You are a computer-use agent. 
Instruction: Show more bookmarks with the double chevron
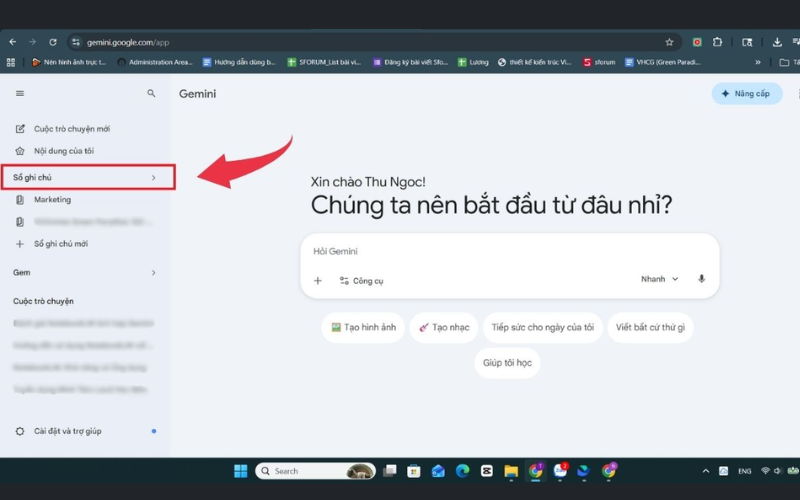pyautogui.click(x=758, y=62)
